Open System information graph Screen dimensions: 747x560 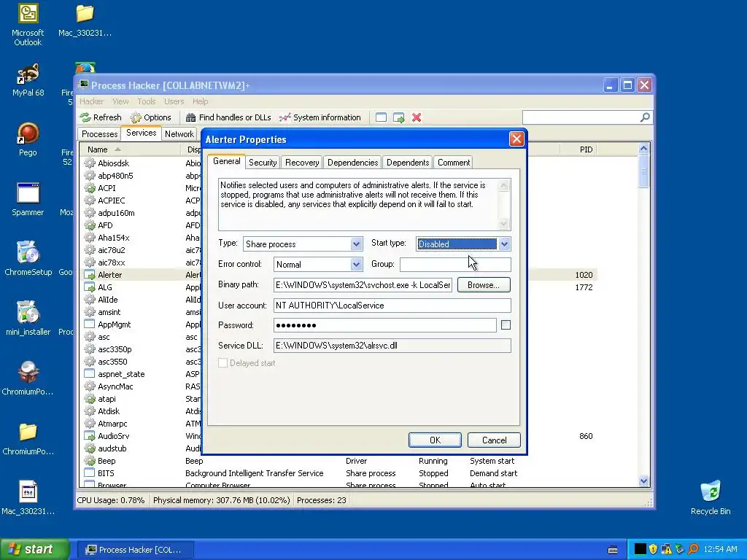320,117
